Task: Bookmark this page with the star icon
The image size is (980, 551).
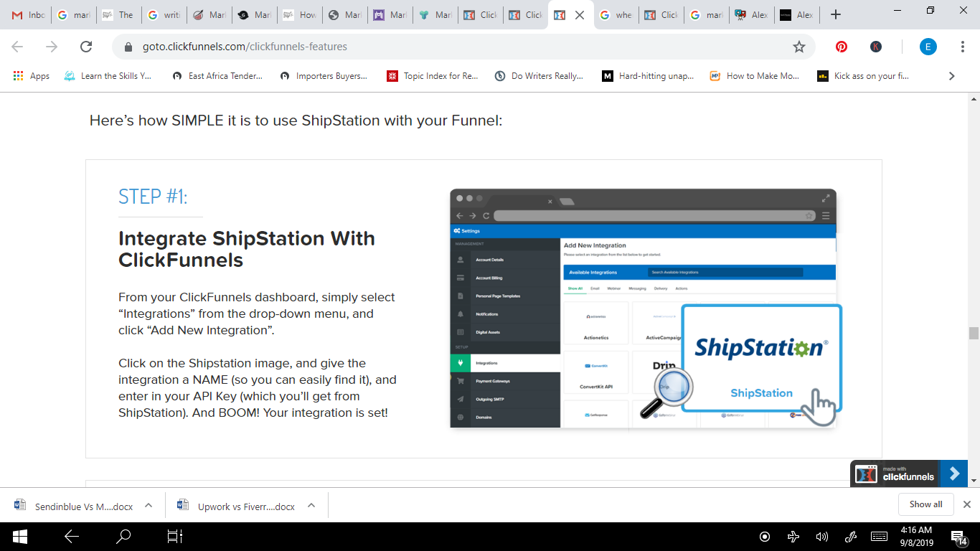Action: 799,47
